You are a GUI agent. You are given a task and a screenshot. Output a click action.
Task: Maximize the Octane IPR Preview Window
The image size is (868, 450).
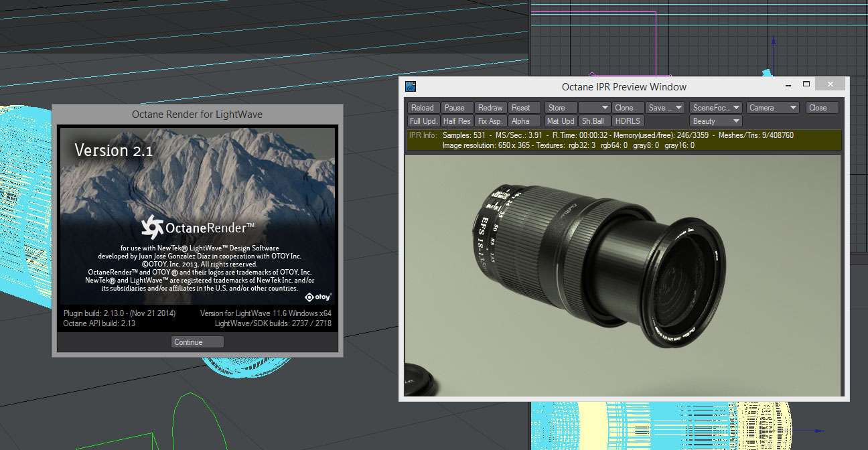[807, 85]
